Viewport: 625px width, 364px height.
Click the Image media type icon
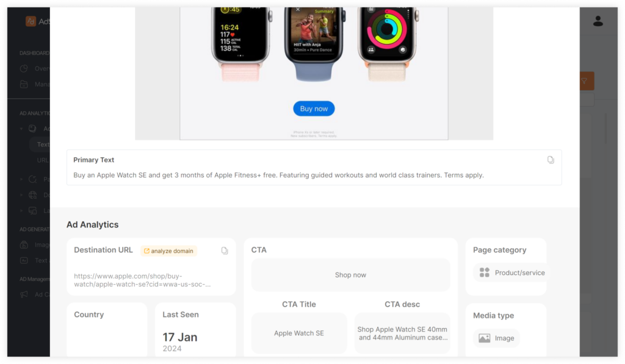pos(484,338)
